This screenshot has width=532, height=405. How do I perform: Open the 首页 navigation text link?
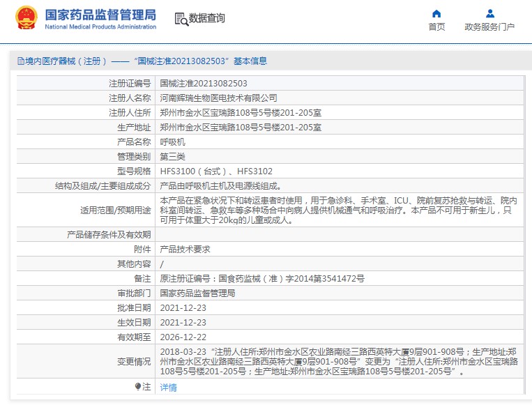pyautogui.click(x=436, y=27)
